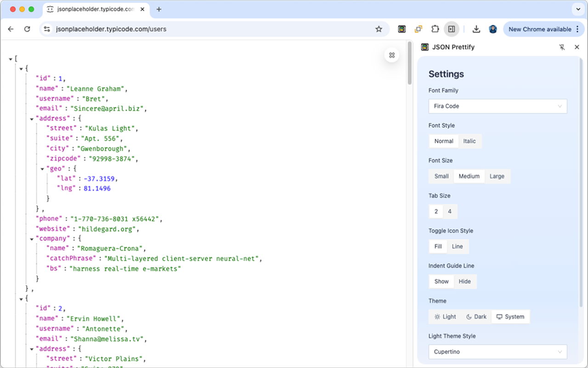Collapse the "geo" node with lat -37.3159

42,169
